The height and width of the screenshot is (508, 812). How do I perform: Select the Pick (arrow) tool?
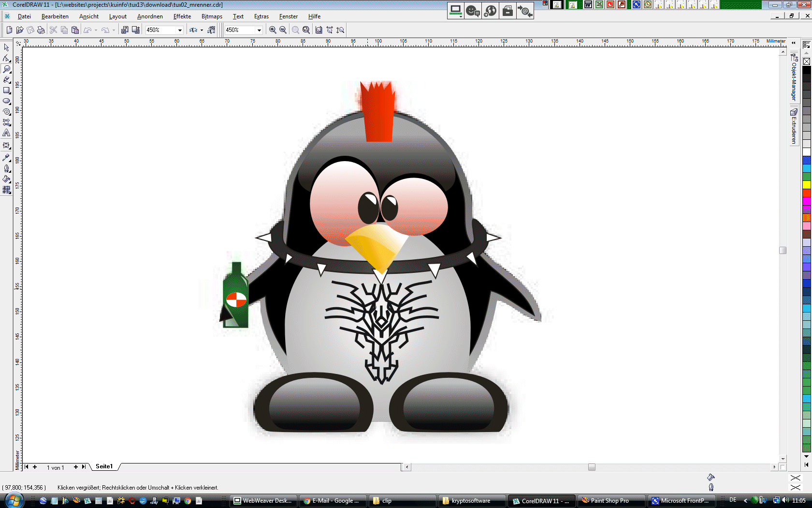(6, 47)
